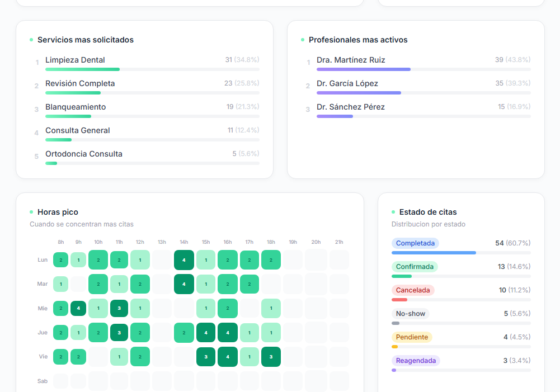The width and height of the screenshot is (560, 392).
Task: Select the Thursday 15h heatmap cell
Action: point(206,333)
